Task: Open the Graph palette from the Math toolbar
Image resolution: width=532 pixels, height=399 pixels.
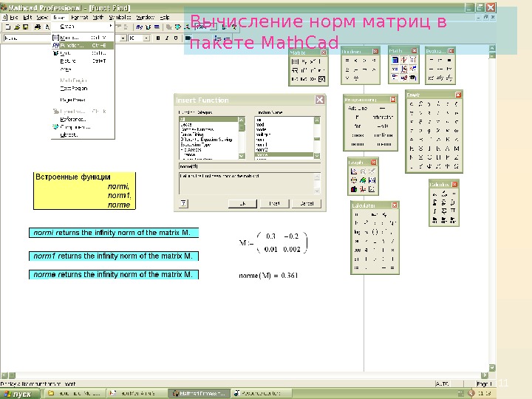Action: point(403,60)
